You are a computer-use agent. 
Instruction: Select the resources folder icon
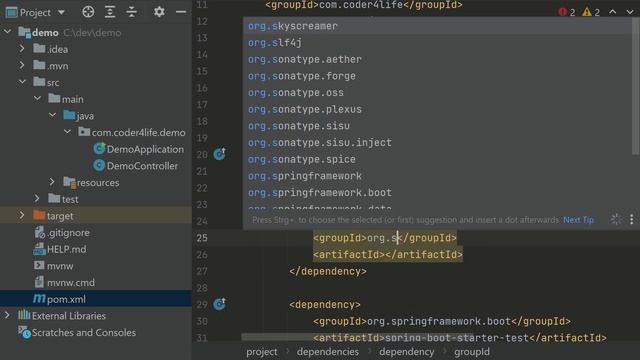pos(69,182)
